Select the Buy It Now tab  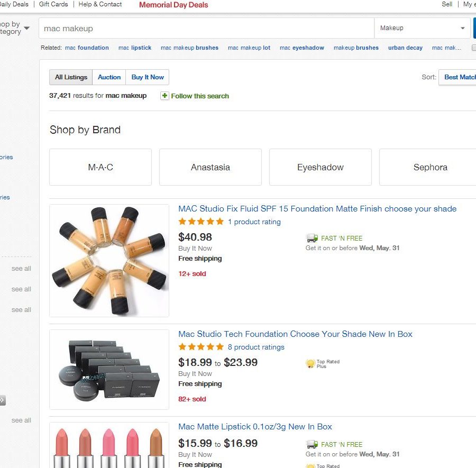pyautogui.click(x=148, y=77)
